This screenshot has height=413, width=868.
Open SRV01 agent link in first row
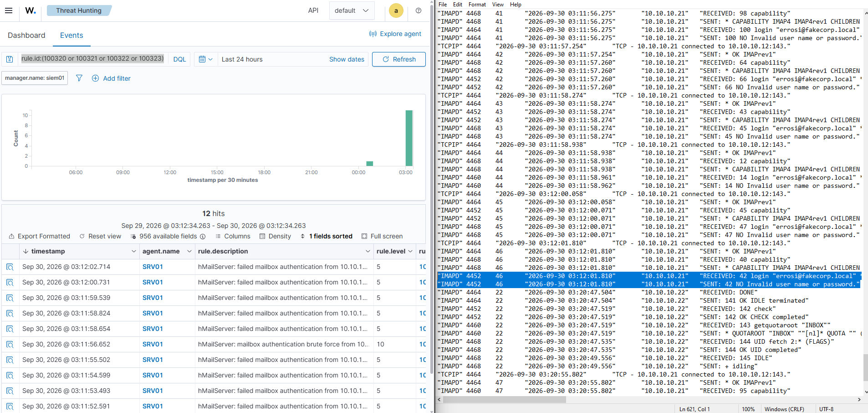153,267
